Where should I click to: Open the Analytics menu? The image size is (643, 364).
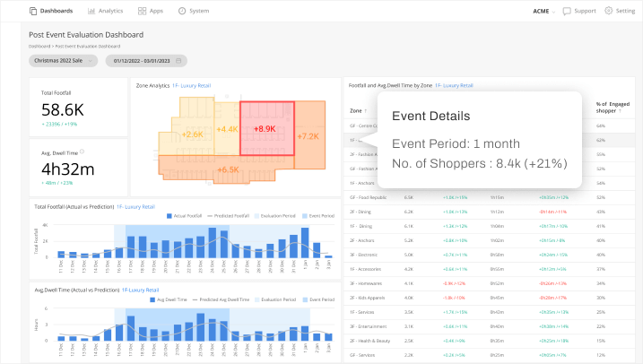106,11
